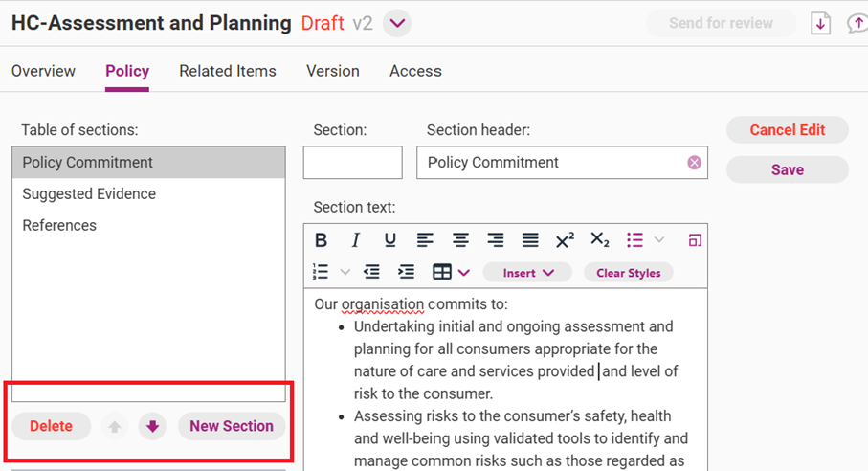
Task: Clear the Section header field
Action: click(x=694, y=163)
